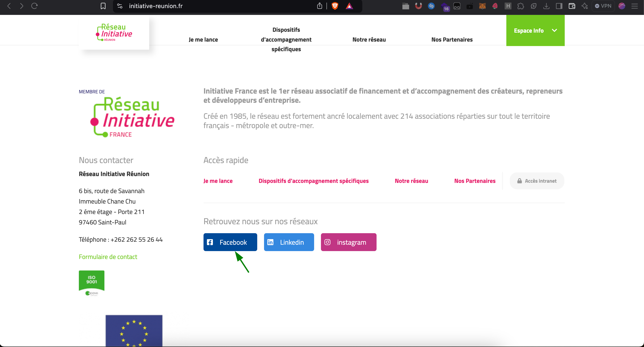Image resolution: width=644 pixels, height=347 pixels.
Task: Open Notre réseau in the top navigation
Action: coord(369,39)
